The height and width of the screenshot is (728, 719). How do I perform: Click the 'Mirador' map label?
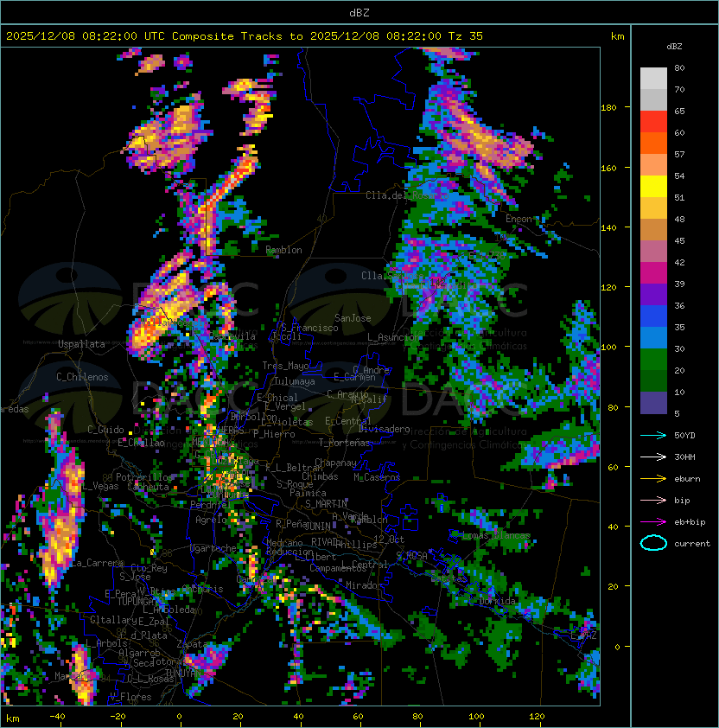click(365, 585)
